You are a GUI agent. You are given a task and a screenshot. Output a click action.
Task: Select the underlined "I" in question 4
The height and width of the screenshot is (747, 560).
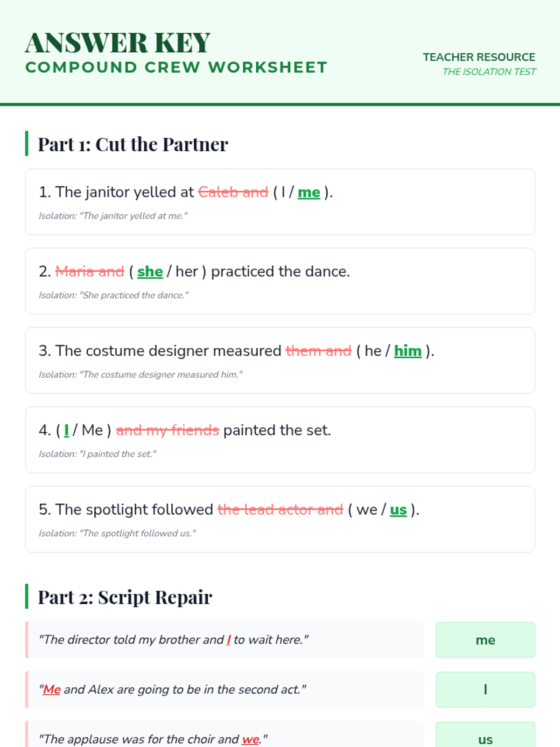pyautogui.click(x=66, y=430)
